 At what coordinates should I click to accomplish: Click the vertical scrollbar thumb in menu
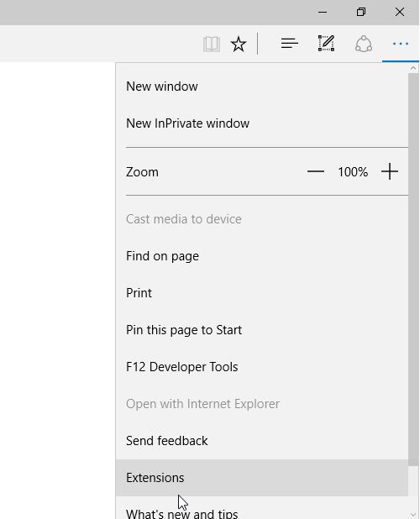413,270
